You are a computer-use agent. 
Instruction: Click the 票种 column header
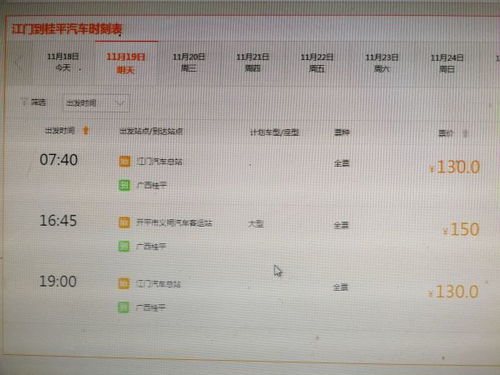(342, 132)
